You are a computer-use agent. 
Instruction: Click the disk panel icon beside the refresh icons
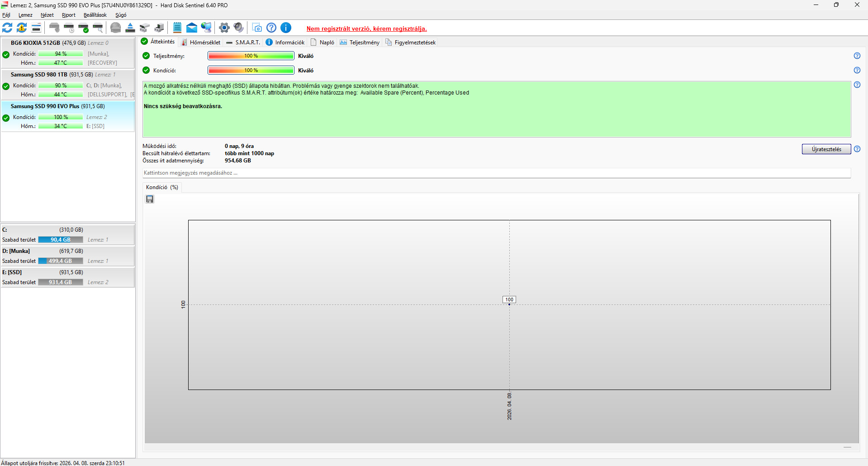tap(36, 28)
